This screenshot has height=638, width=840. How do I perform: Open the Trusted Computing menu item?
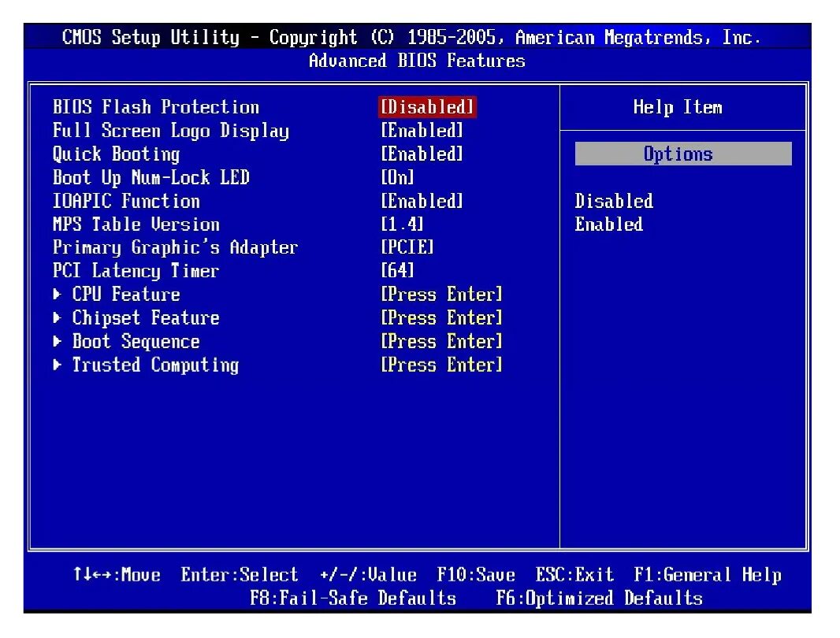156,365
